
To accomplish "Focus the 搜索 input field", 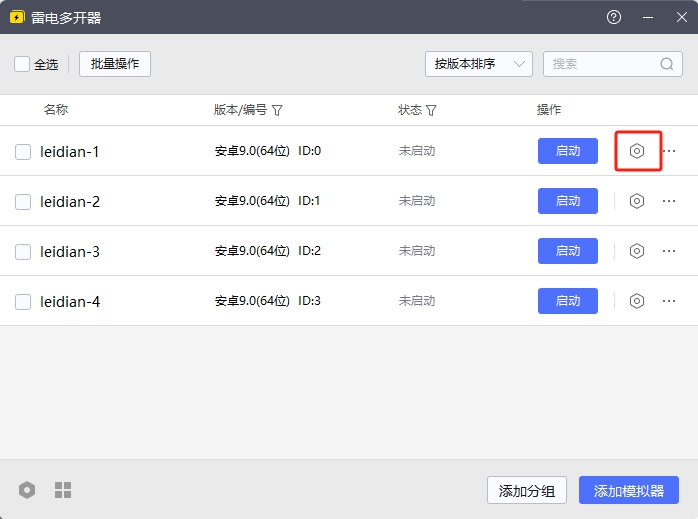I will pyautogui.click(x=613, y=64).
